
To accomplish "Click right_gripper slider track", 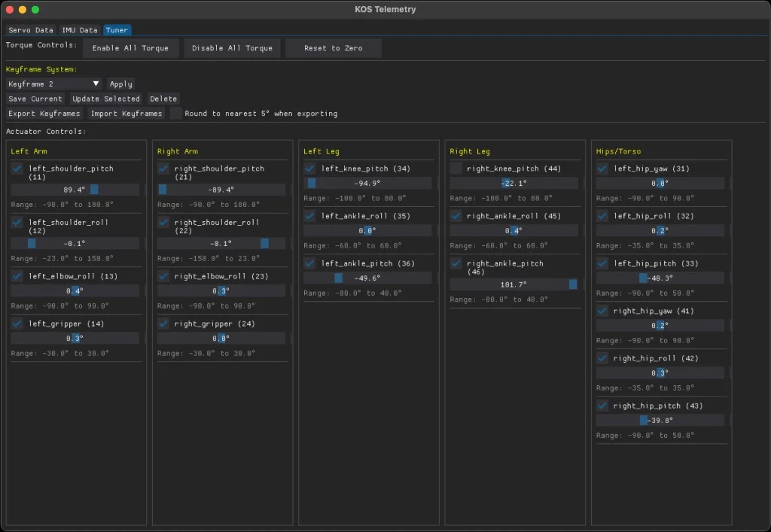I will coord(221,339).
